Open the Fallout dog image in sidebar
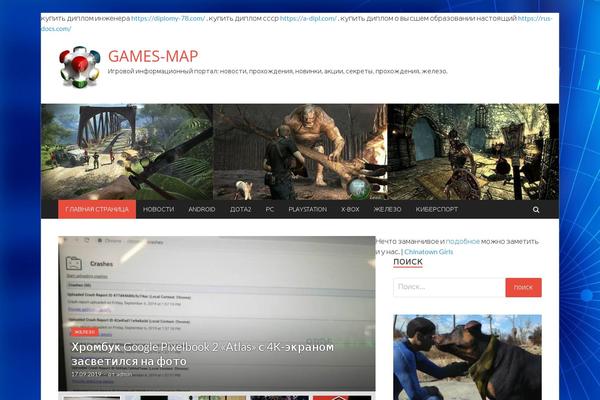 pyautogui.click(x=467, y=357)
